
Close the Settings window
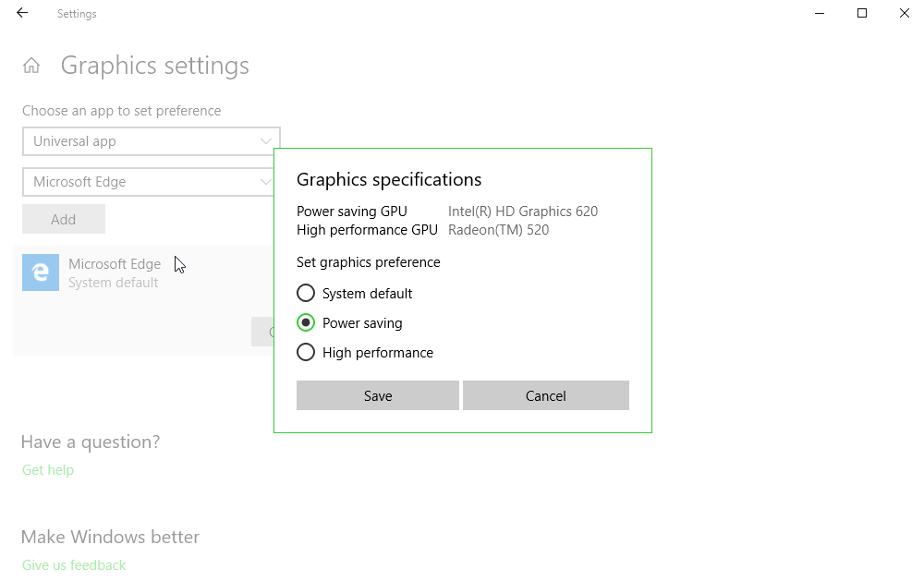(x=904, y=13)
